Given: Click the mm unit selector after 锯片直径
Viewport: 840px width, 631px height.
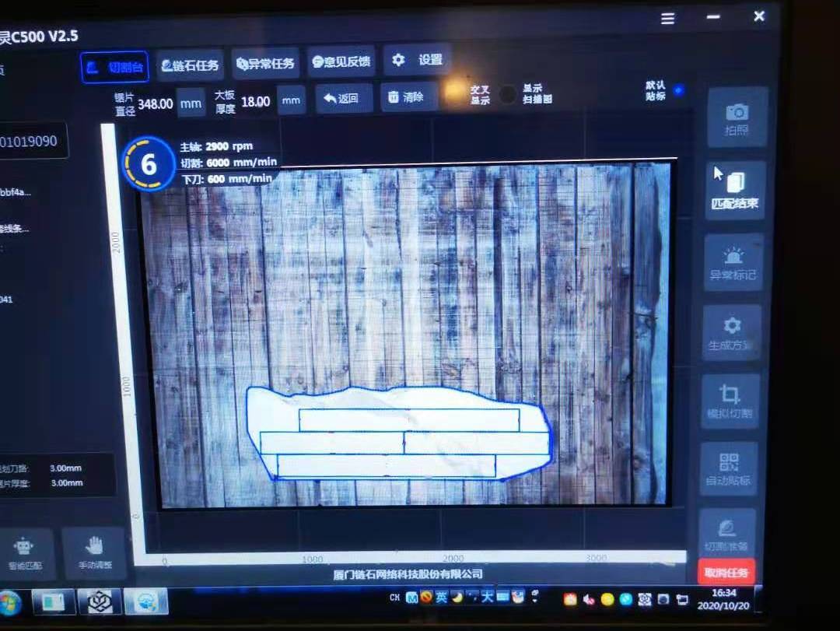Looking at the screenshot, I should point(191,103).
